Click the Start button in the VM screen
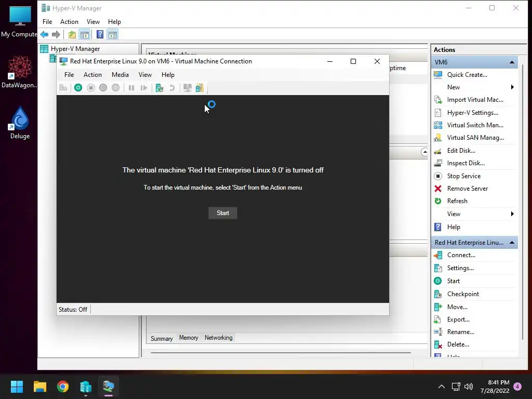This screenshot has width=532, height=399. point(223,213)
